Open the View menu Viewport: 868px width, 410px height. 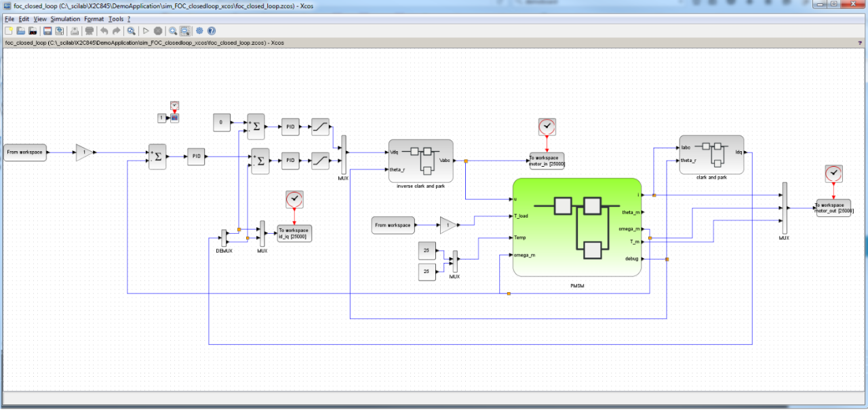point(40,19)
